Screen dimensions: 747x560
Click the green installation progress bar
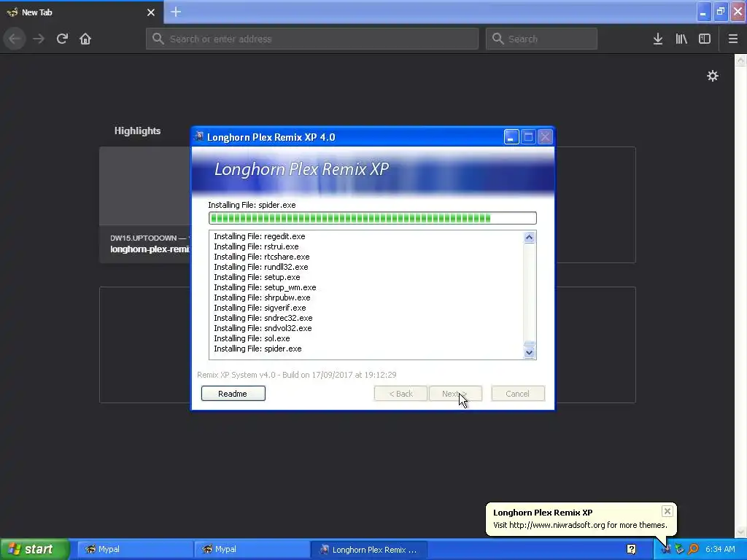pyautogui.click(x=373, y=218)
